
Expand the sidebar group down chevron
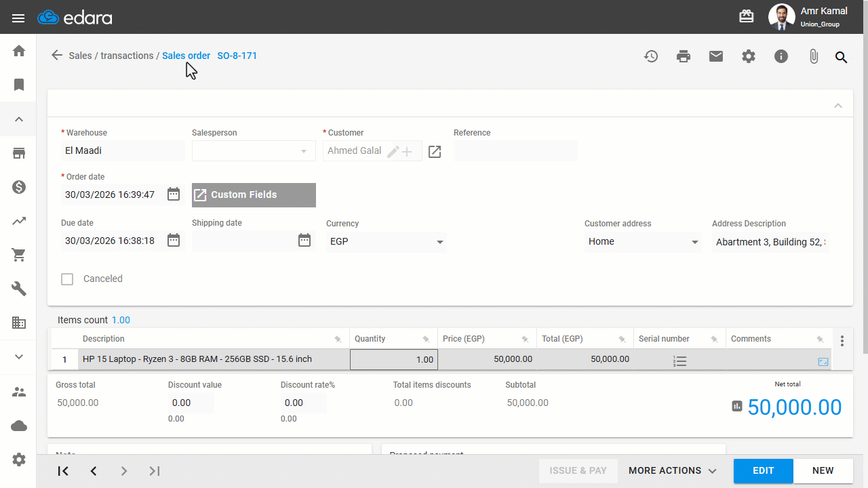click(19, 357)
